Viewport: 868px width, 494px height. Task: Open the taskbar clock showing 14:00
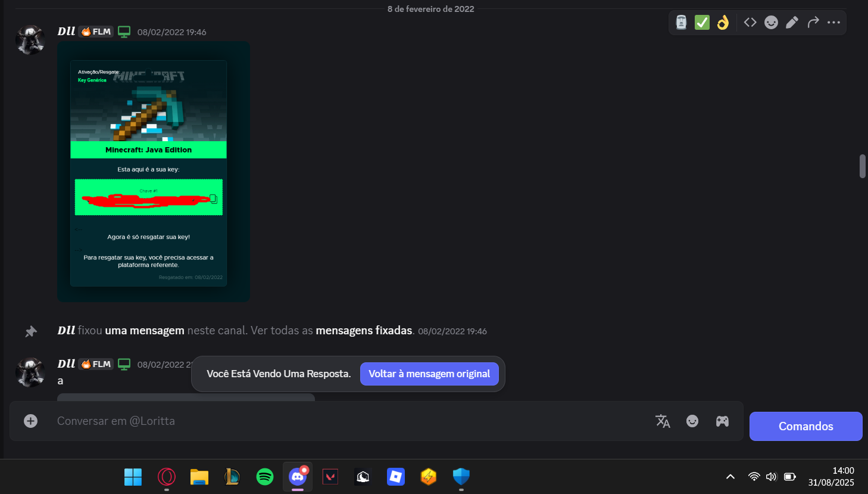coord(831,477)
